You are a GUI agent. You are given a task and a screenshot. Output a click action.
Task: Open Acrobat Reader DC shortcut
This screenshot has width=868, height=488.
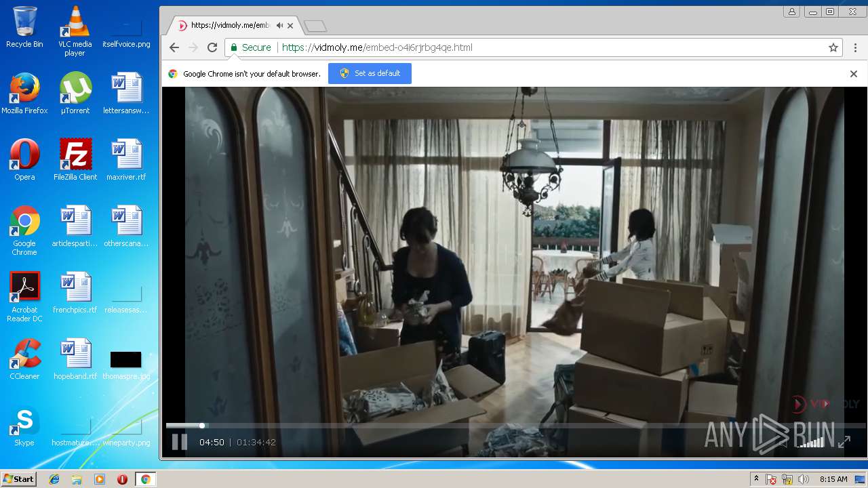click(24, 297)
